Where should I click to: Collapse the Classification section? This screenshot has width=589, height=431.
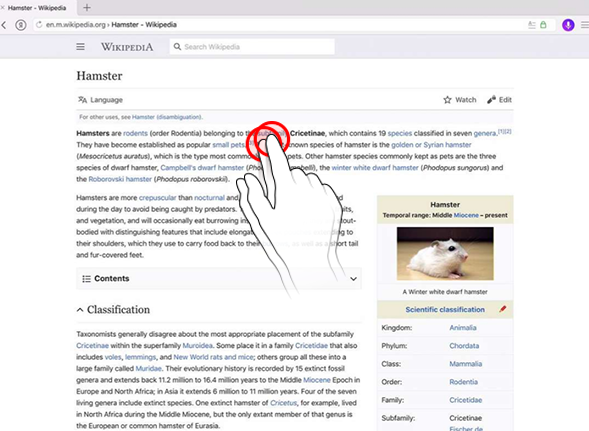click(80, 310)
